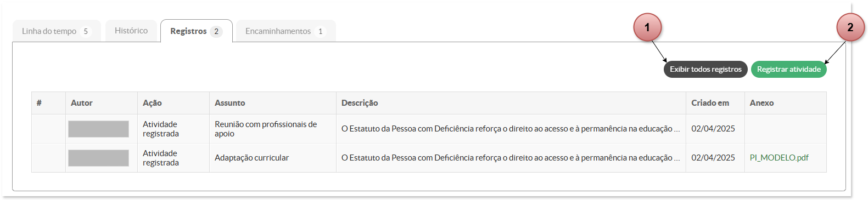Click the grey author placeholder in first row
The height and width of the screenshot is (200, 868).
tap(98, 129)
